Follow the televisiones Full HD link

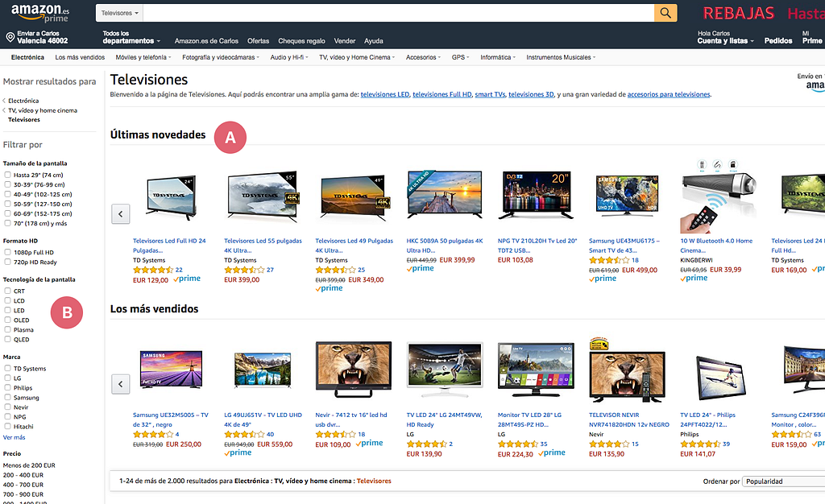pyautogui.click(x=442, y=94)
